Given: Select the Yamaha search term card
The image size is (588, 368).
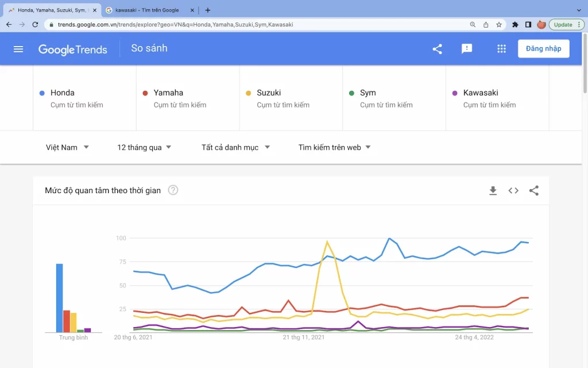Looking at the screenshot, I should pyautogui.click(x=188, y=98).
